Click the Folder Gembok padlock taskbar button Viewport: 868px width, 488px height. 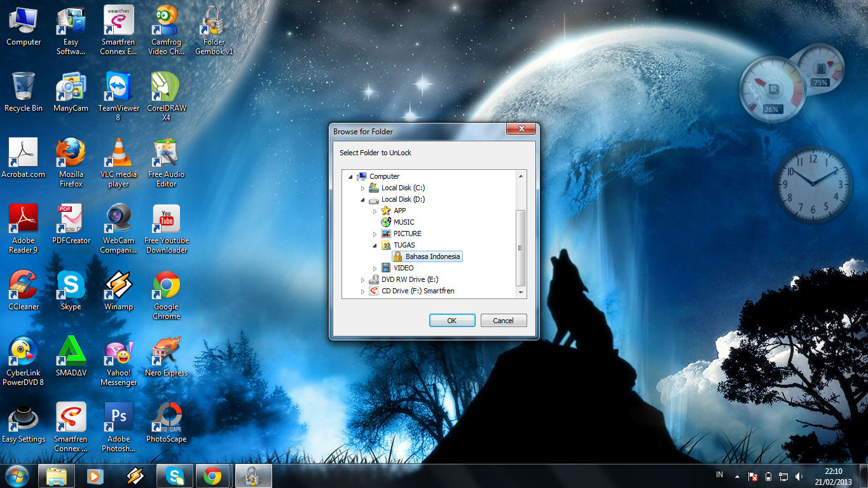tap(253, 475)
